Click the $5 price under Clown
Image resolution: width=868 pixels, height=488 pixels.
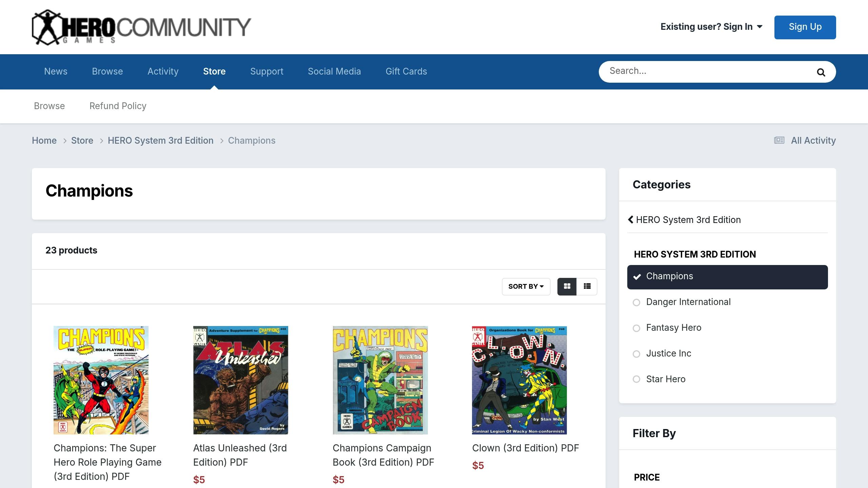point(478,466)
